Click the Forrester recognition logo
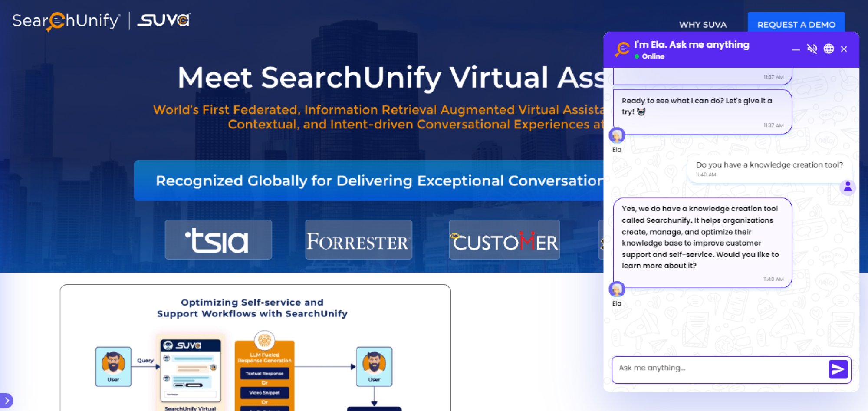The image size is (868, 411). (358, 240)
